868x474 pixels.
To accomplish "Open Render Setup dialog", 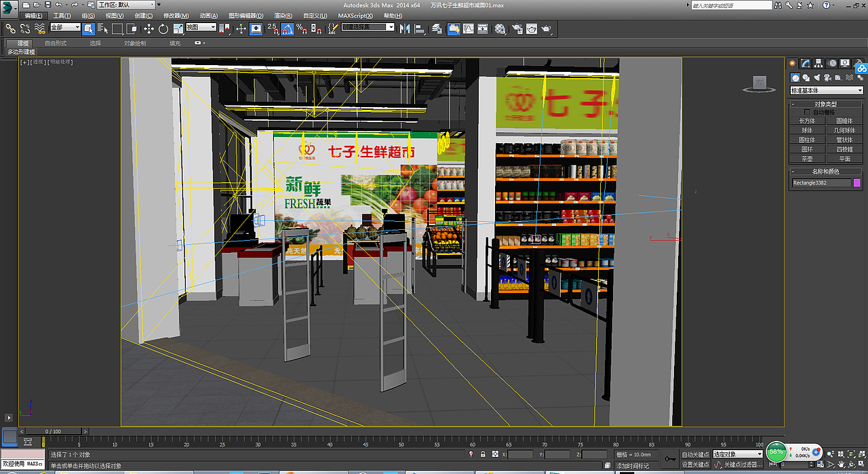I will pos(517,28).
